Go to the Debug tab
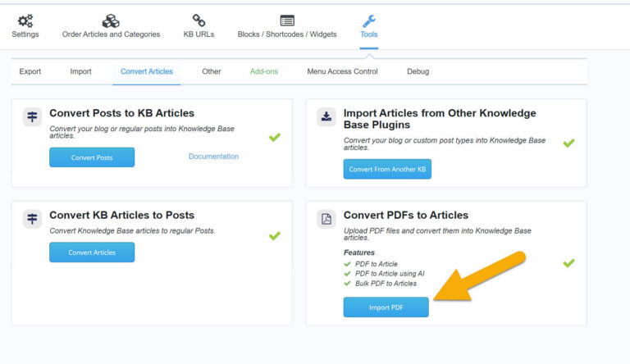Screen dimensions: 630x364 pos(418,71)
